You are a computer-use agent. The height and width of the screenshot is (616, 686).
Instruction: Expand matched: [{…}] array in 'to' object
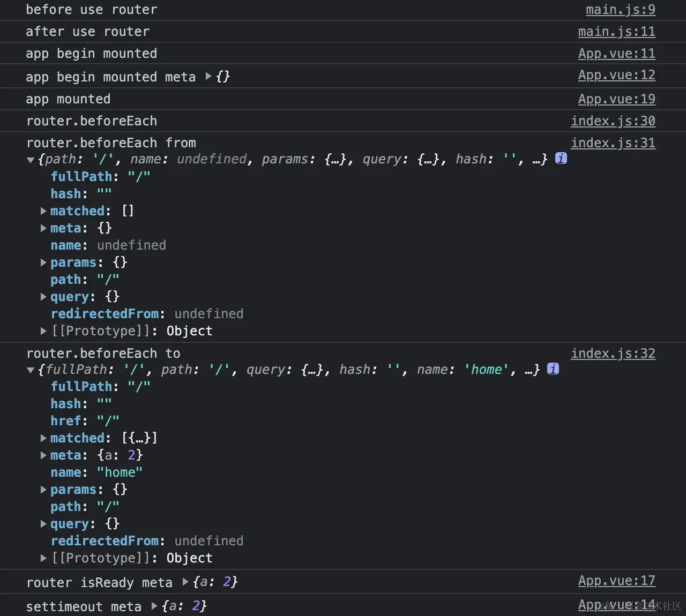click(43, 438)
